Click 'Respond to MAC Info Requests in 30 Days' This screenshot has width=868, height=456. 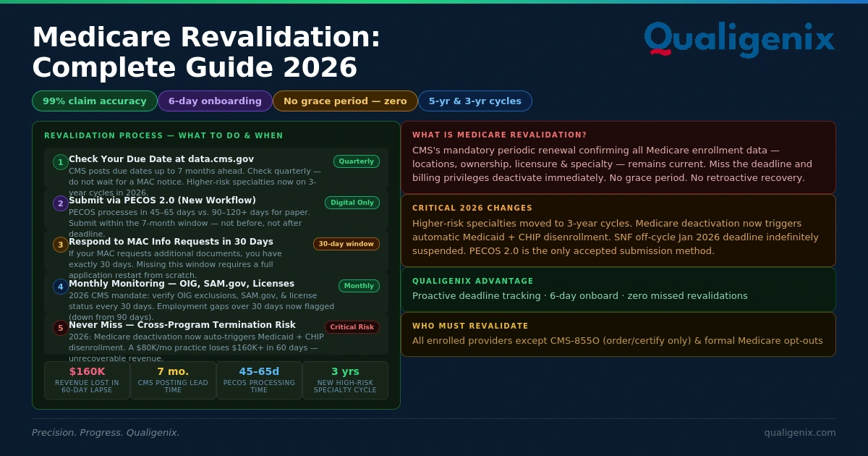point(171,242)
